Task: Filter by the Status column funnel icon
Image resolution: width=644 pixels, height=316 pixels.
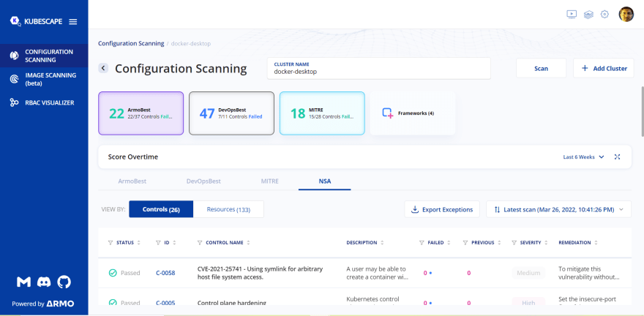Action: tap(110, 243)
